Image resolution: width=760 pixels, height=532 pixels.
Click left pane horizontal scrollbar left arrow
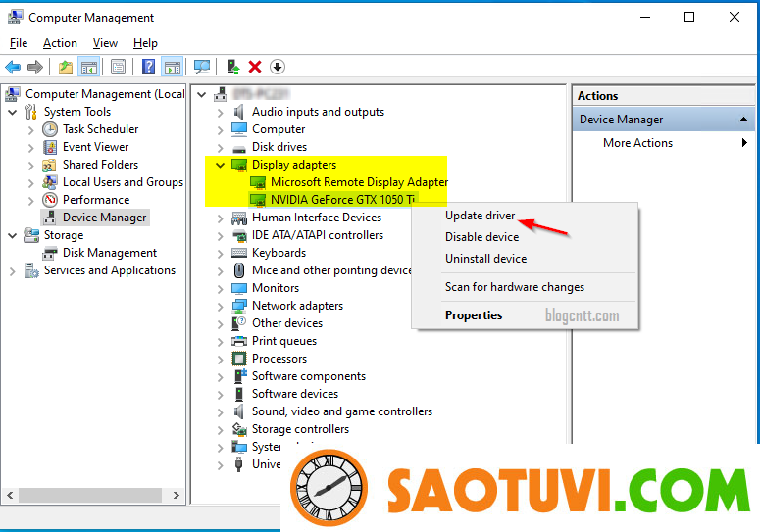tap(10, 495)
